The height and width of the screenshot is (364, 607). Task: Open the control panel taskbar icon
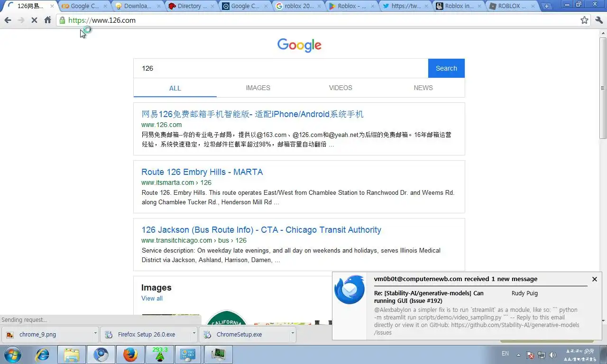point(188,355)
